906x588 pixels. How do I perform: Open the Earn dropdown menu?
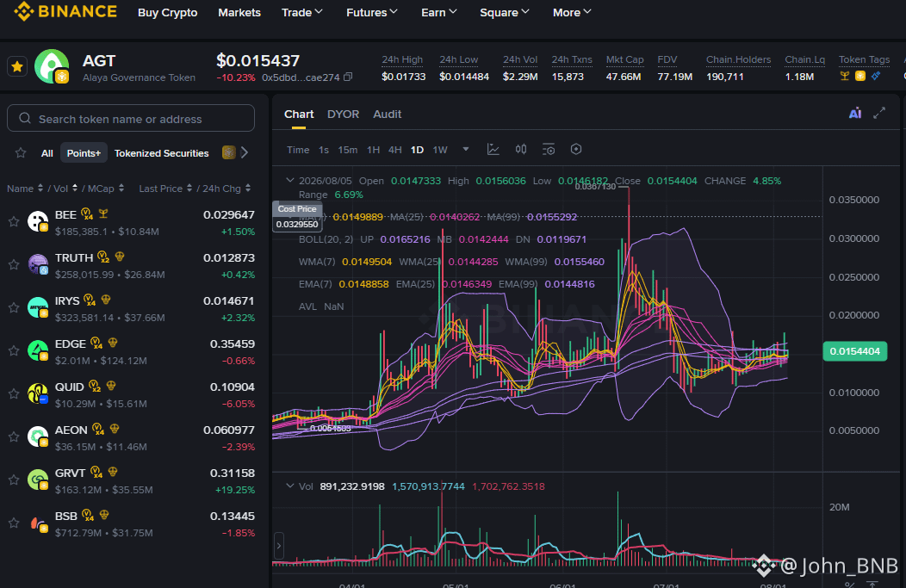[x=438, y=12]
